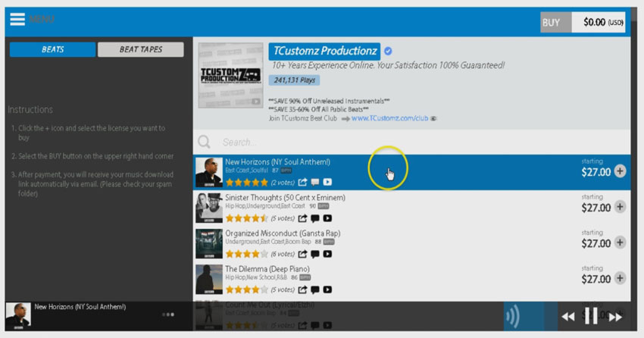
Task: Rate New Horizons with the star rating
Action: click(x=246, y=183)
